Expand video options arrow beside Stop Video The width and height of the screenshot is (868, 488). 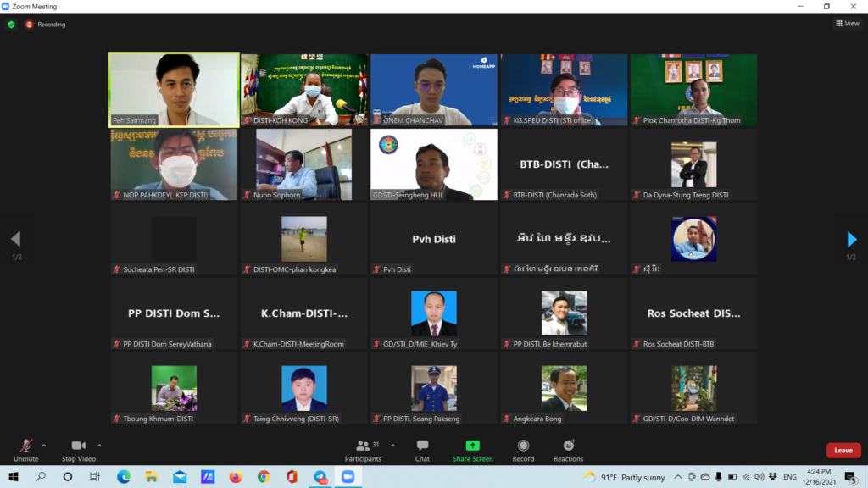(99, 445)
